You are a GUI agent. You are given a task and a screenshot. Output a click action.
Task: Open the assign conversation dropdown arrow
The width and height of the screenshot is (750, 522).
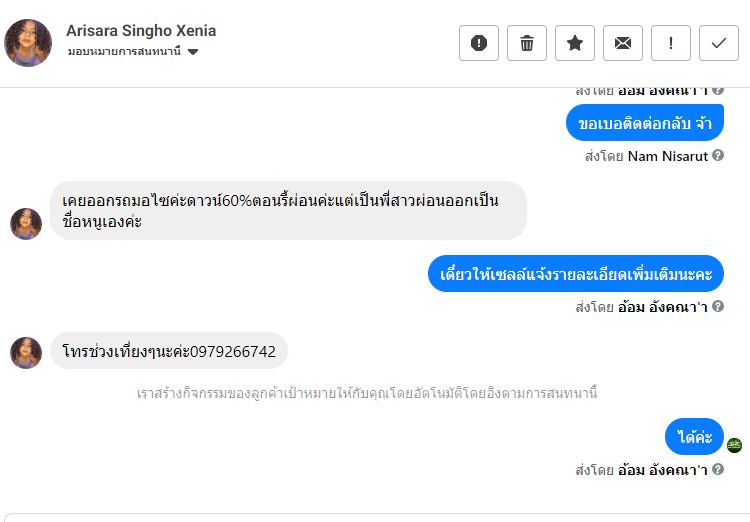(193, 52)
